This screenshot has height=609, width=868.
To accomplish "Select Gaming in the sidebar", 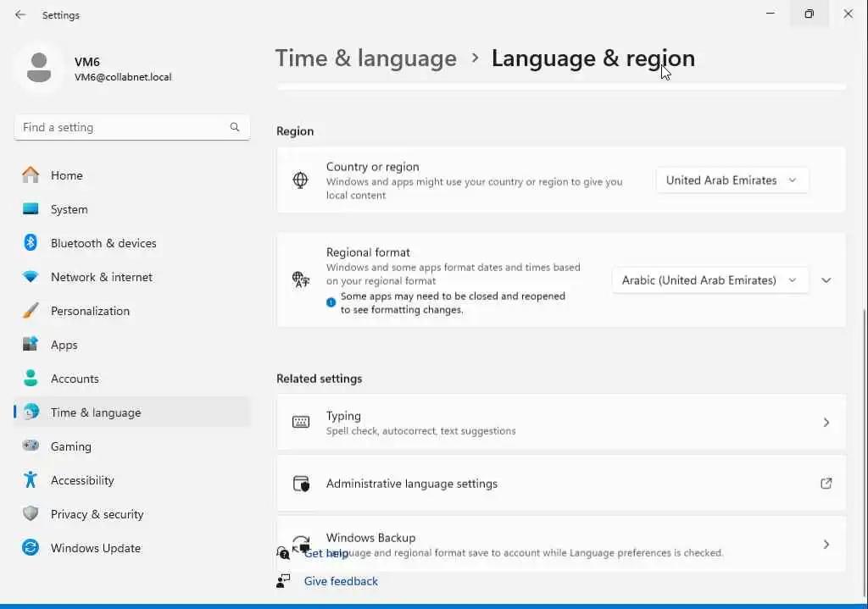I will click(x=131, y=446).
